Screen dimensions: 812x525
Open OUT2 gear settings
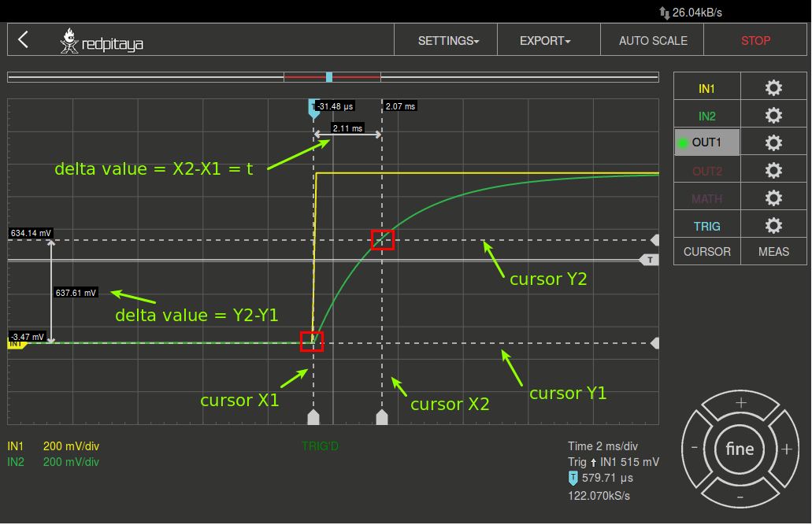(773, 170)
